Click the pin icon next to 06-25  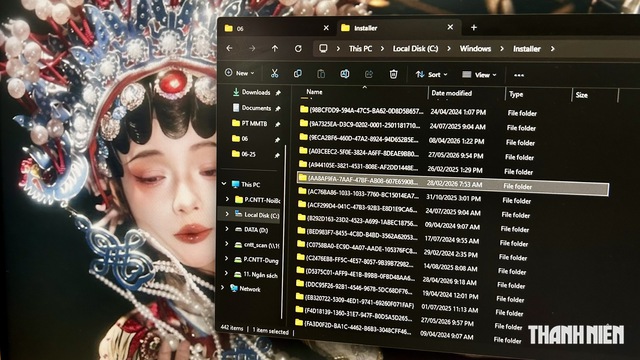click(x=277, y=155)
